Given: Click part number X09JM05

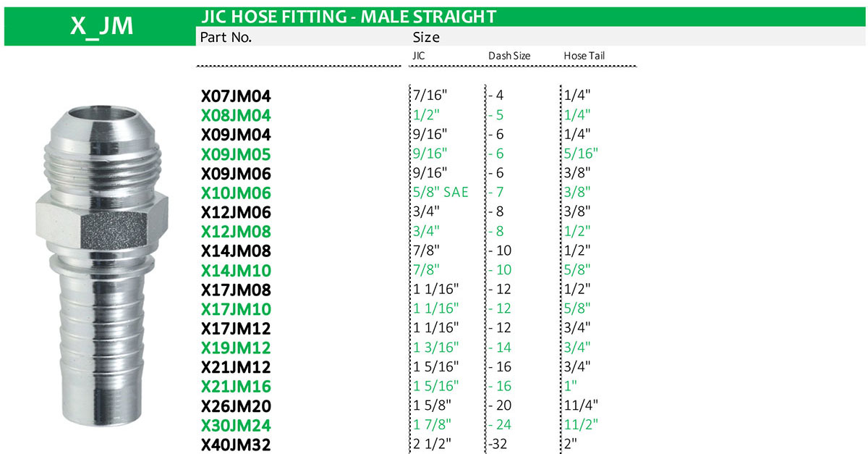Looking at the screenshot, I should 236,154.
